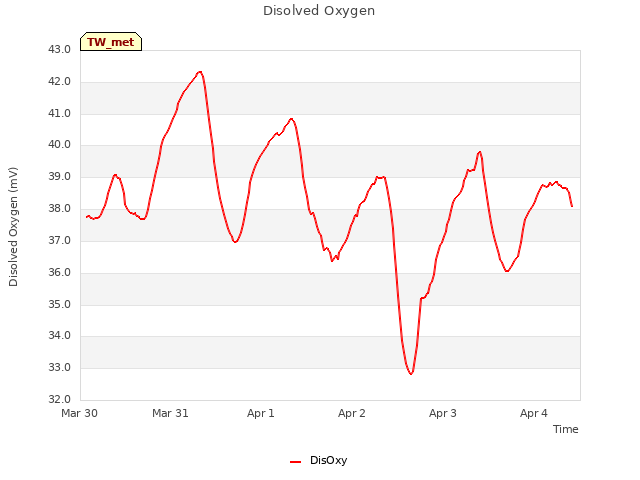Click the '35.0' y-axis value
This screenshot has width=640, height=480.
(x=60, y=304)
